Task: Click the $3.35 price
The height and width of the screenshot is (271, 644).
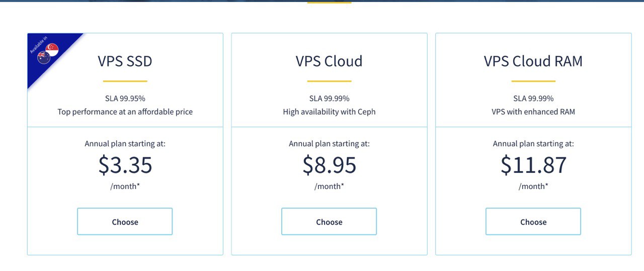Action: click(125, 165)
